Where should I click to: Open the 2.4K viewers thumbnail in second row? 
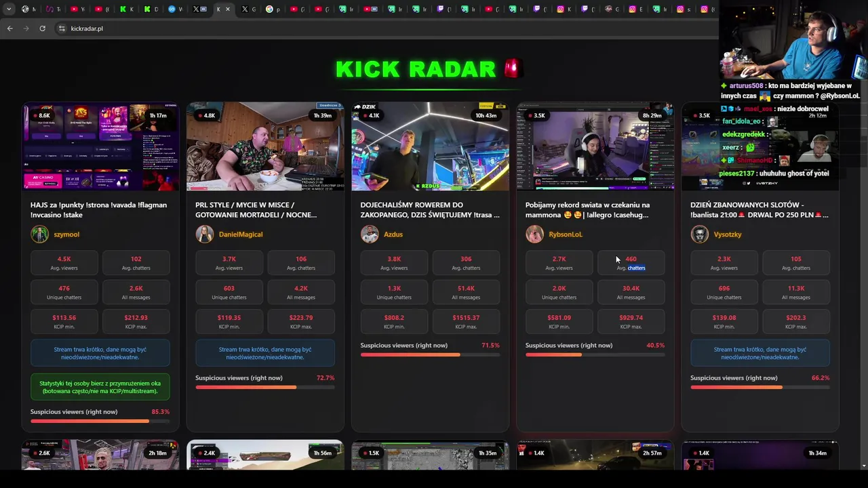point(265,455)
